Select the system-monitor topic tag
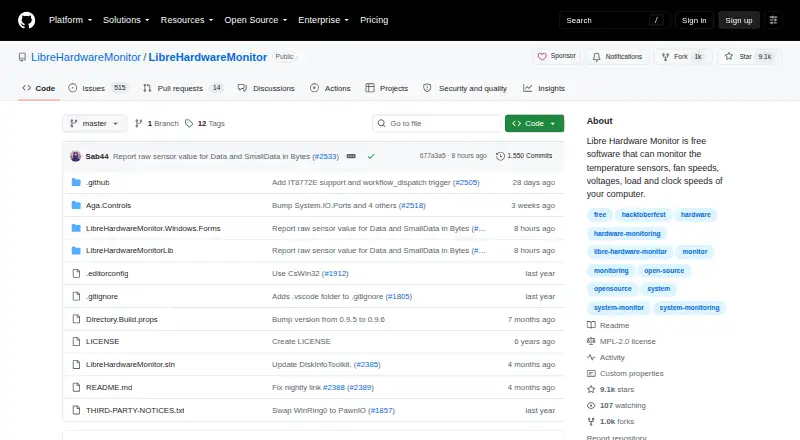This screenshot has width=800, height=440. pyautogui.click(x=618, y=308)
